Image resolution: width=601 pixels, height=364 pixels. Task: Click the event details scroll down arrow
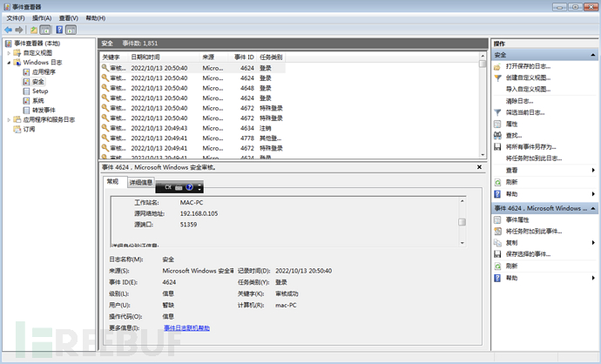(x=462, y=243)
